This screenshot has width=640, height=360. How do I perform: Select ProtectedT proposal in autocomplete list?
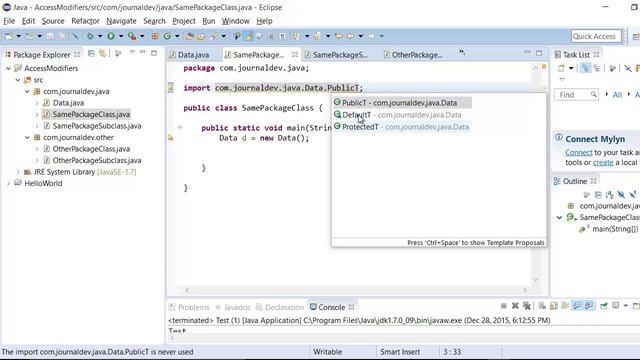click(402, 127)
